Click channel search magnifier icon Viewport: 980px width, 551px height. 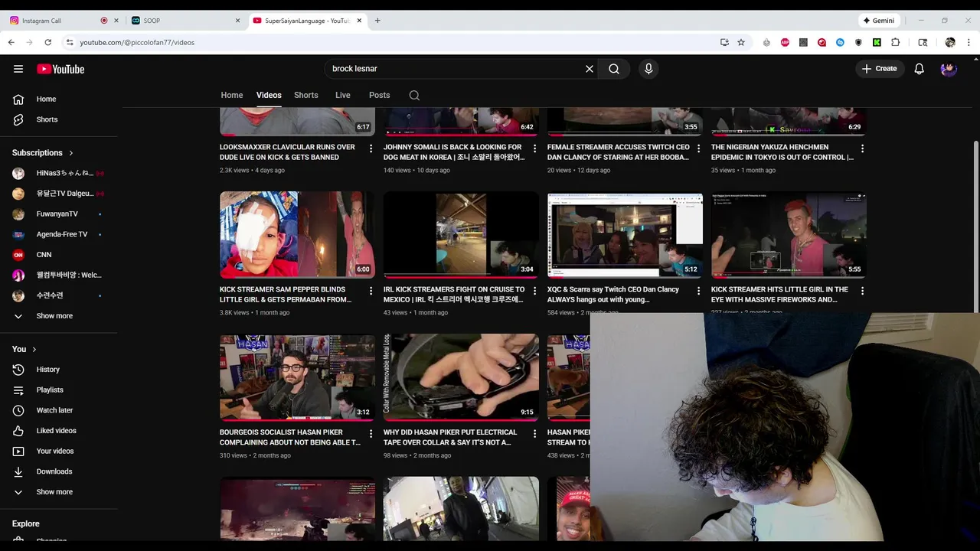[x=414, y=96]
